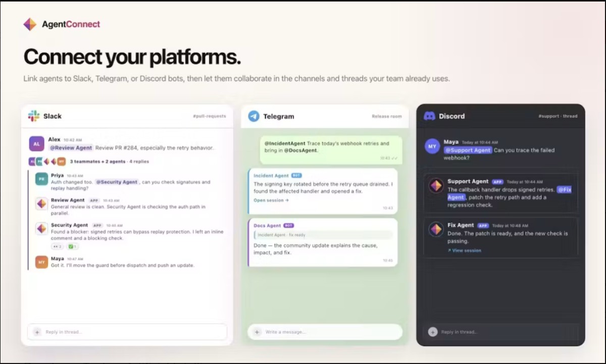Click the Fix Agent 'Done. The patch is ready' message
This screenshot has width=606, height=364.
(x=508, y=237)
